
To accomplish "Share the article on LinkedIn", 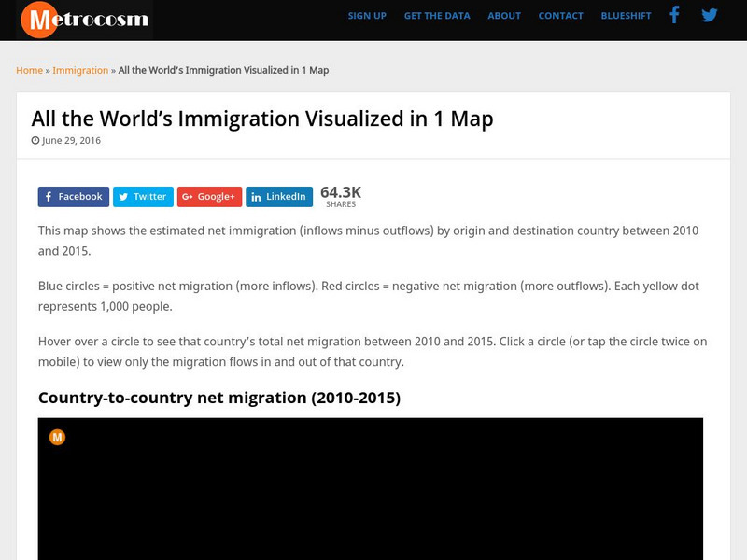I will point(279,197).
